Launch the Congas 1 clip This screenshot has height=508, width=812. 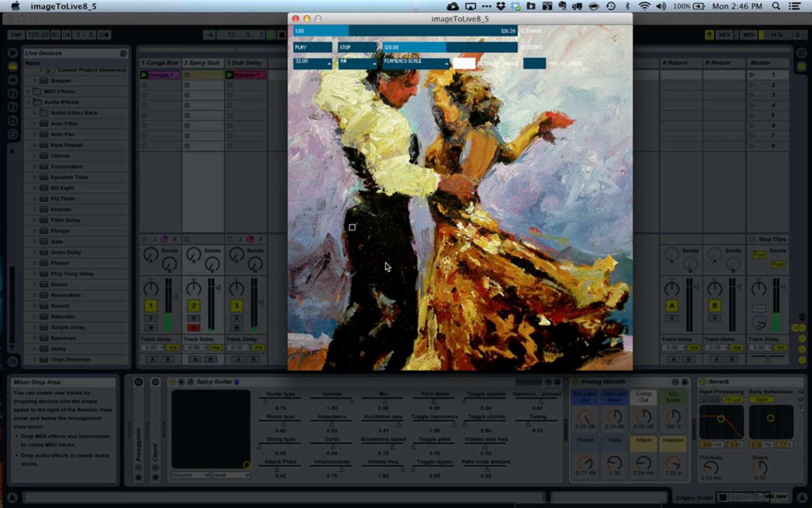click(144, 75)
